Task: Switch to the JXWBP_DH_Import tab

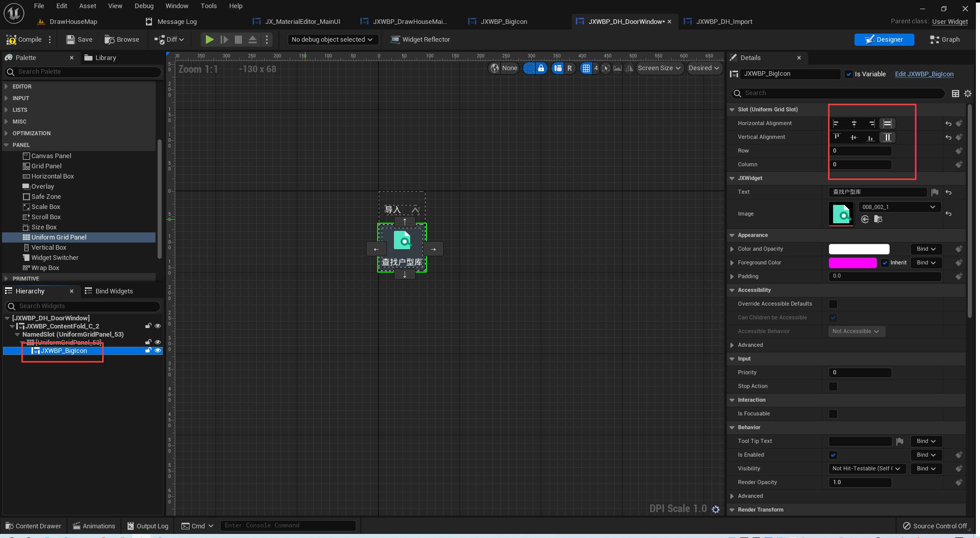Action: (x=724, y=21)
